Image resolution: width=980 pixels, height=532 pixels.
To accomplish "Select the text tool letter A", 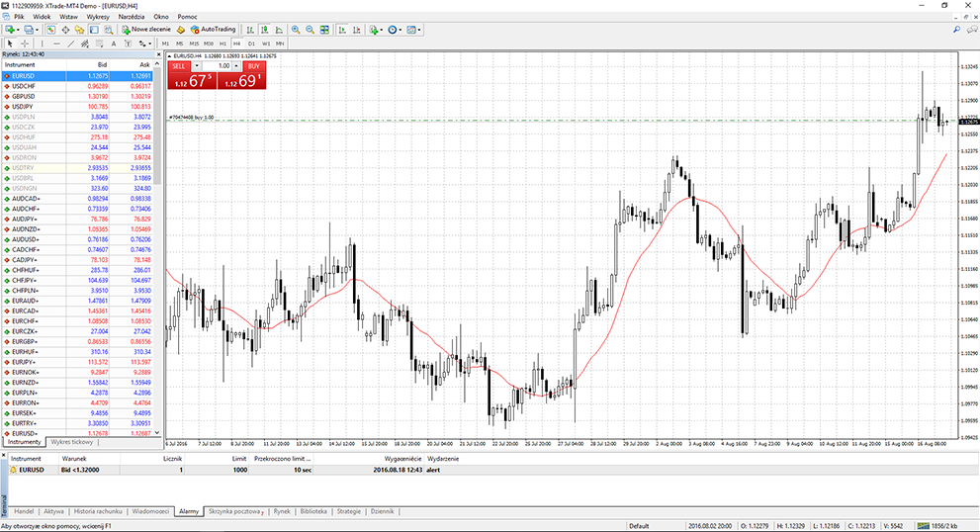I will (x=114, y=44).
